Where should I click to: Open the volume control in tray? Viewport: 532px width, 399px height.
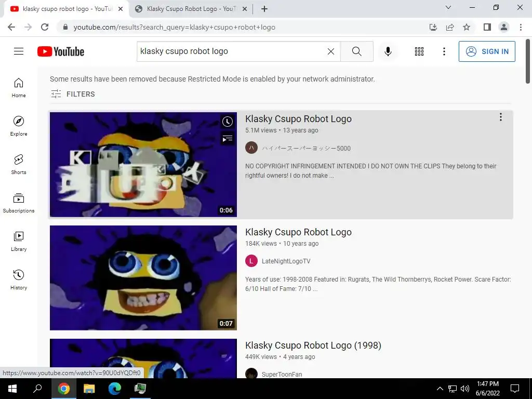(x=465, y=389)
